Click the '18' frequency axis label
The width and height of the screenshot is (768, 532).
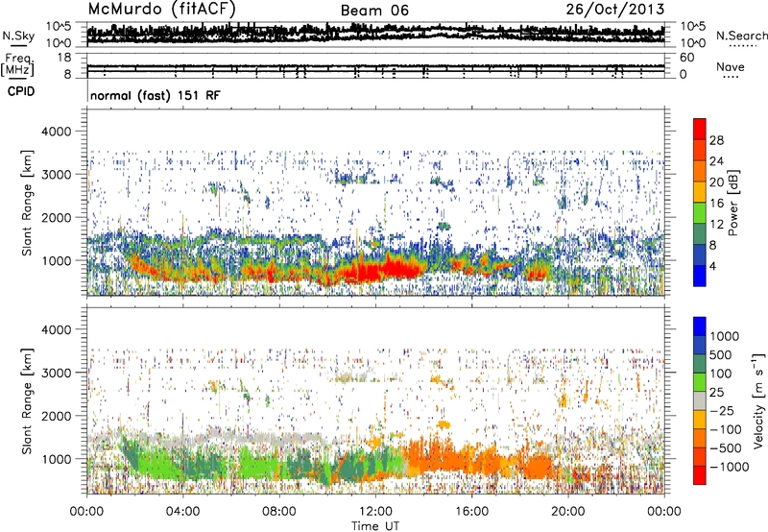tap(64, 58)
